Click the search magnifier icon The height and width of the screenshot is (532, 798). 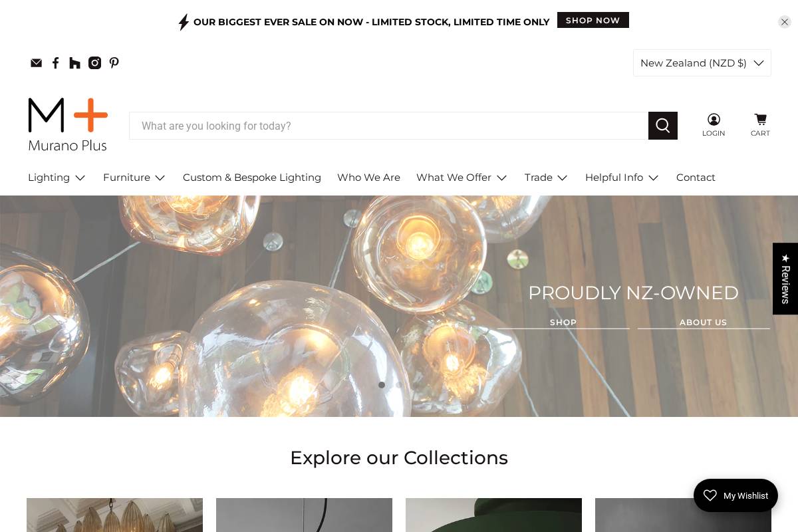662,126
